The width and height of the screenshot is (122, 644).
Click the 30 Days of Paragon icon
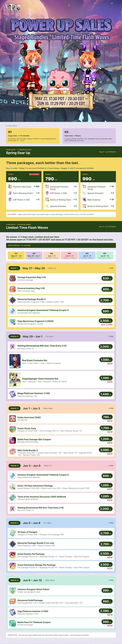12,533
